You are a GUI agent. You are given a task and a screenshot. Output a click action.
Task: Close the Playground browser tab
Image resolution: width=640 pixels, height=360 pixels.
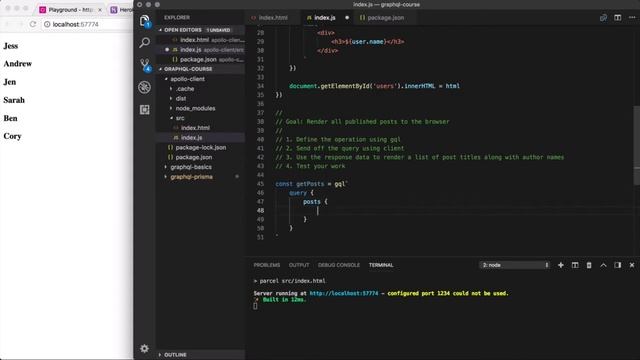point(100,9)
